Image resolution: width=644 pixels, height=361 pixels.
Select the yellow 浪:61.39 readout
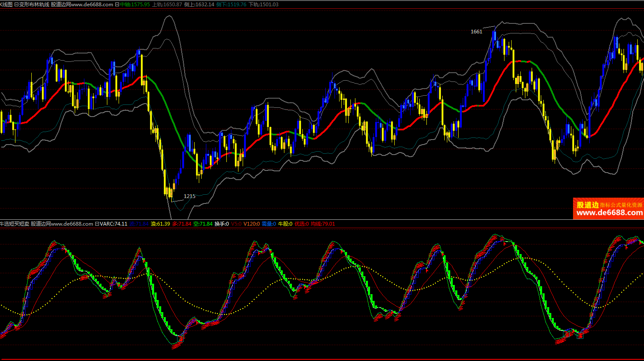(x=160, y=224)
